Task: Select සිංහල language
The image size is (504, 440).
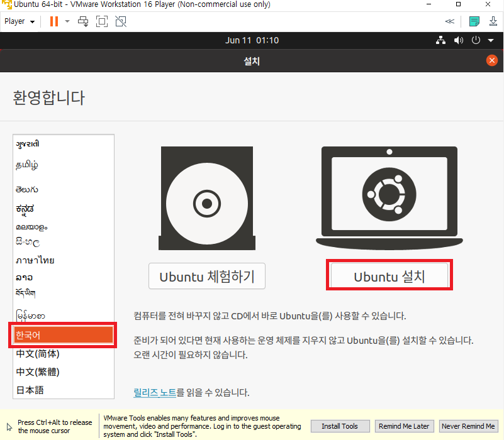Action: 64,242
